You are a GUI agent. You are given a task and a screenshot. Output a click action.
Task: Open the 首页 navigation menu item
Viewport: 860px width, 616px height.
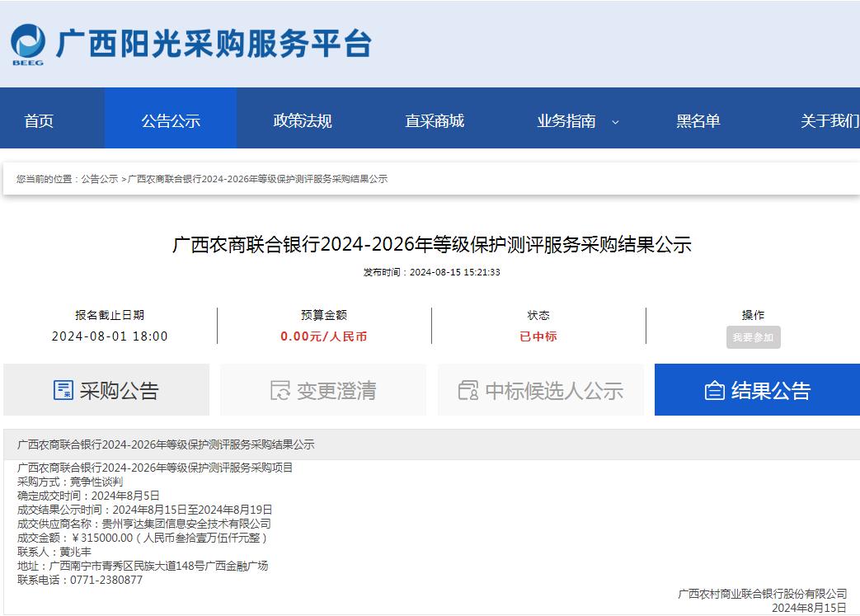(x=39, y=120)
